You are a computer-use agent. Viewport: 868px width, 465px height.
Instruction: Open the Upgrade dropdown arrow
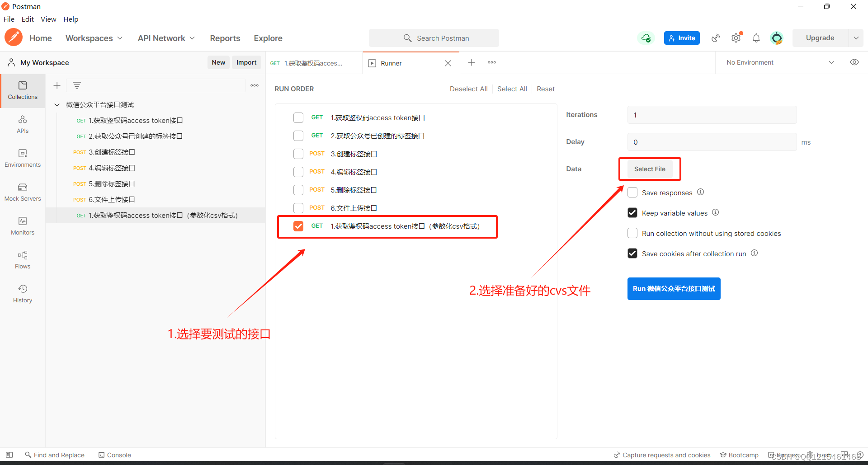point(856,38)
